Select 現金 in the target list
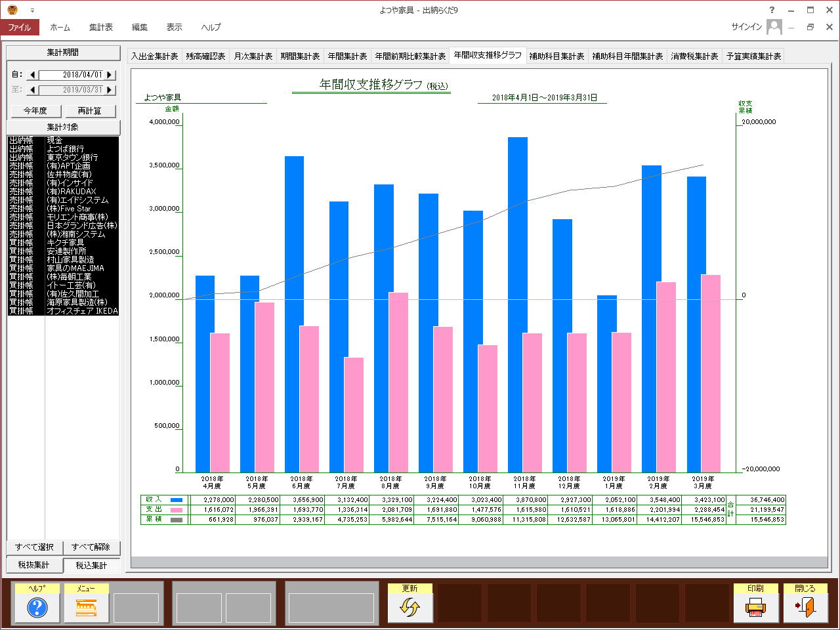The width and height of the screenshot is (840, 630). coord(63,140)
